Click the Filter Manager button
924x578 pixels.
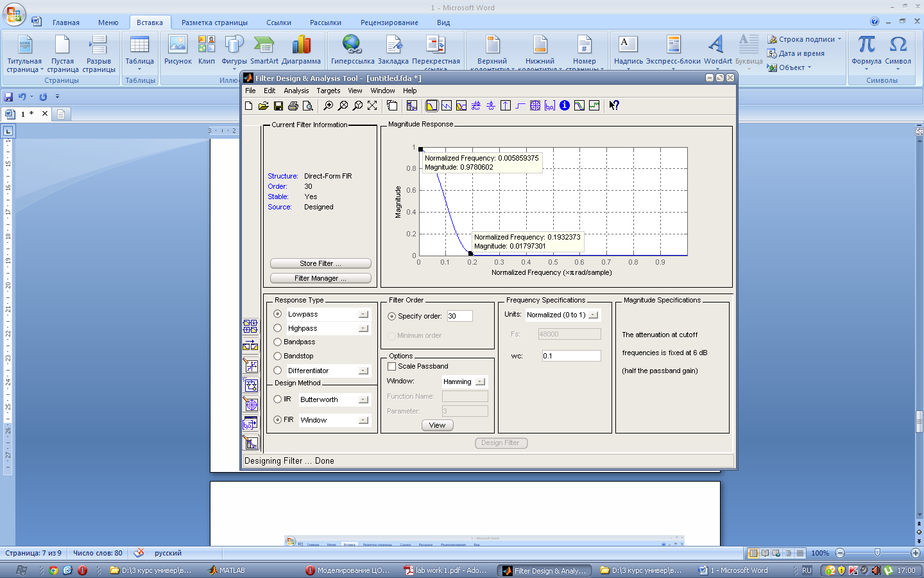[x=321, y=278]
